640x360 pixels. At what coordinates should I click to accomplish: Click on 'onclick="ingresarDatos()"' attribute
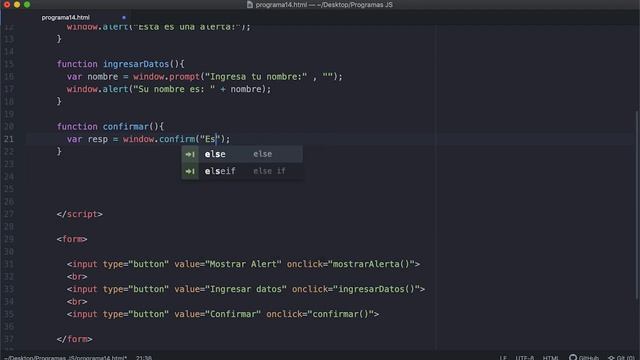pos(356,289)
